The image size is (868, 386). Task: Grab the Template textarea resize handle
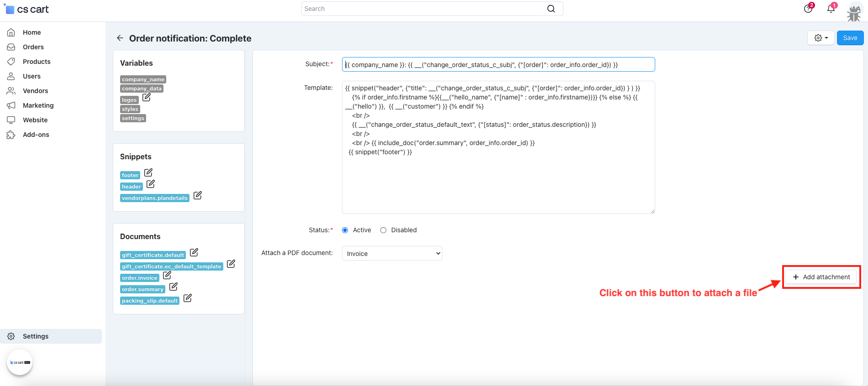[x=652, y=211]
